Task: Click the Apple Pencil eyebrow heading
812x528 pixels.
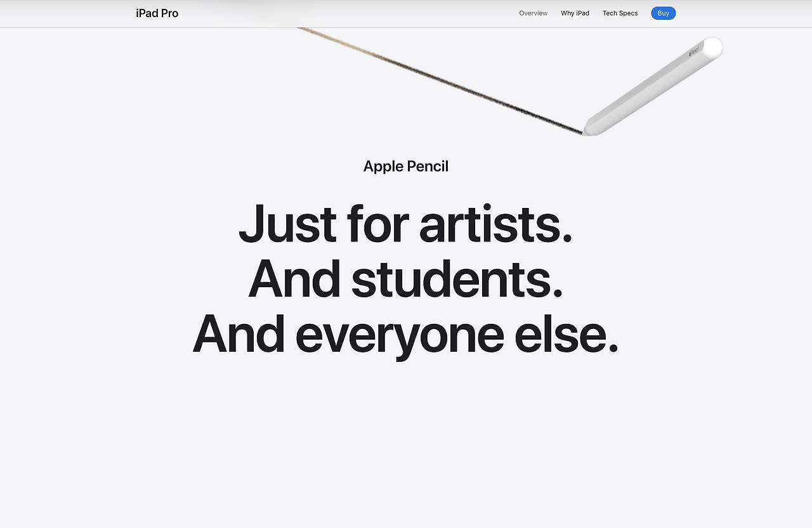Action: pos(406,166)
